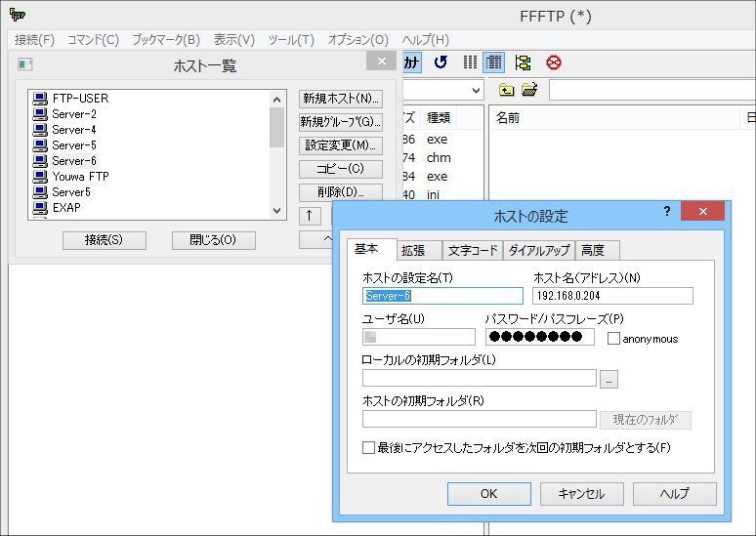
Task: Click the 新規ホスト(N) button
Action: [340, 99]
